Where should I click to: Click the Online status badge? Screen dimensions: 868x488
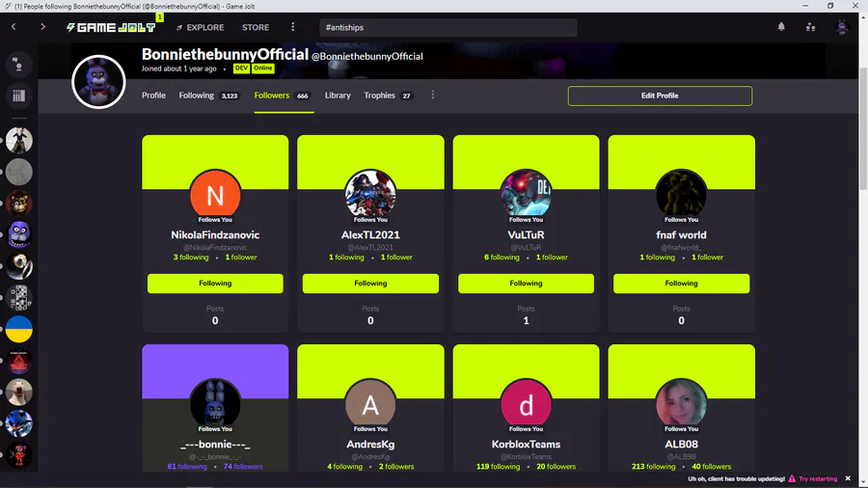263,68
